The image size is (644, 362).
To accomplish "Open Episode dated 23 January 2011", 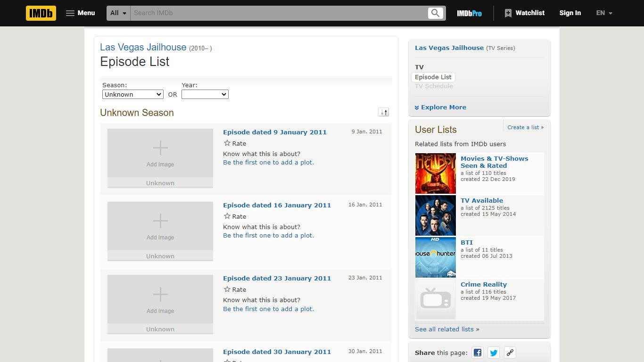I will [x=277, y=279].
